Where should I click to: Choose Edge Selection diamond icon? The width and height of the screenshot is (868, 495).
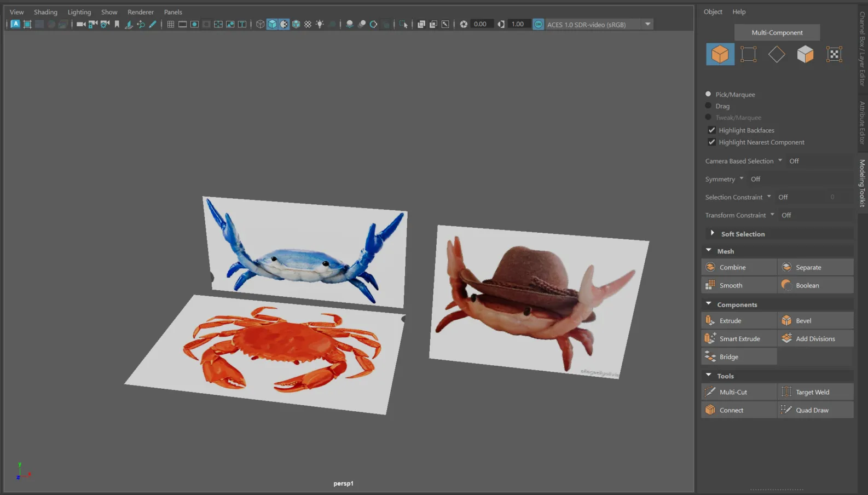tap(777, 54)
